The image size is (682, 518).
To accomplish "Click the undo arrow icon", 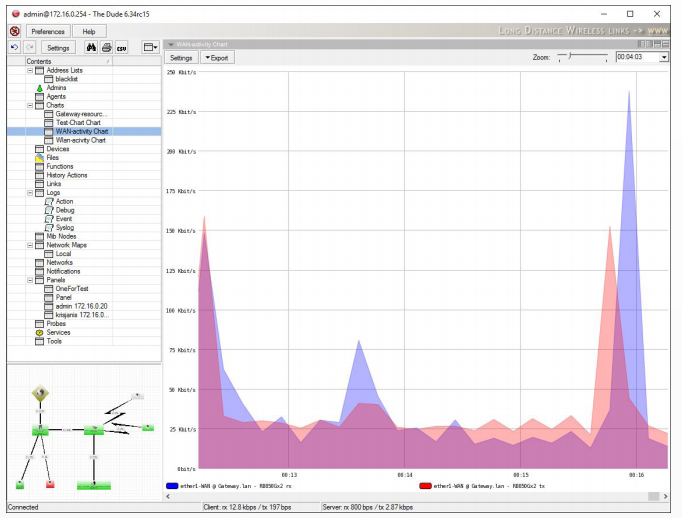I will 15,47.
